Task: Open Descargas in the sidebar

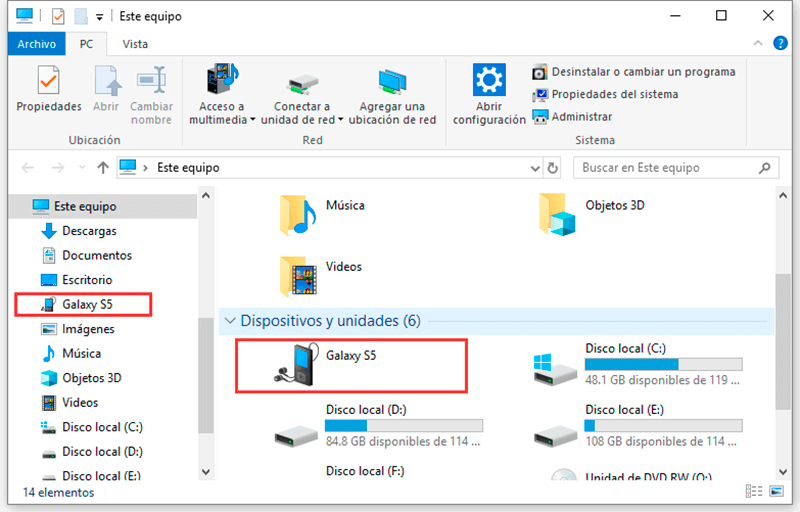Action: (79, 231)
